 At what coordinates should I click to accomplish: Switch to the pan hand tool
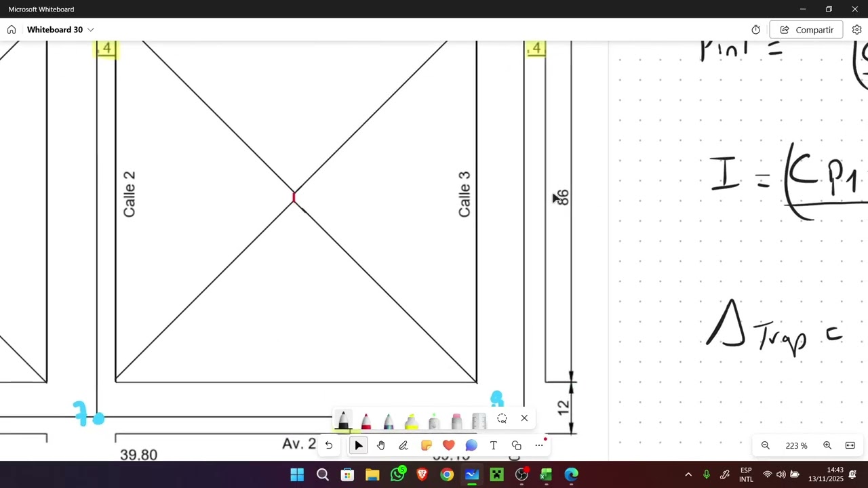tap(381, 445)
